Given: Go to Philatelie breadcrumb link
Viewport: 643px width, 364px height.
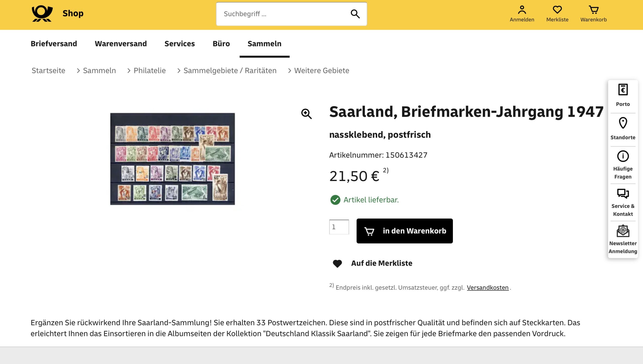Looking at the screenshot, I should (x=150, y=71).
